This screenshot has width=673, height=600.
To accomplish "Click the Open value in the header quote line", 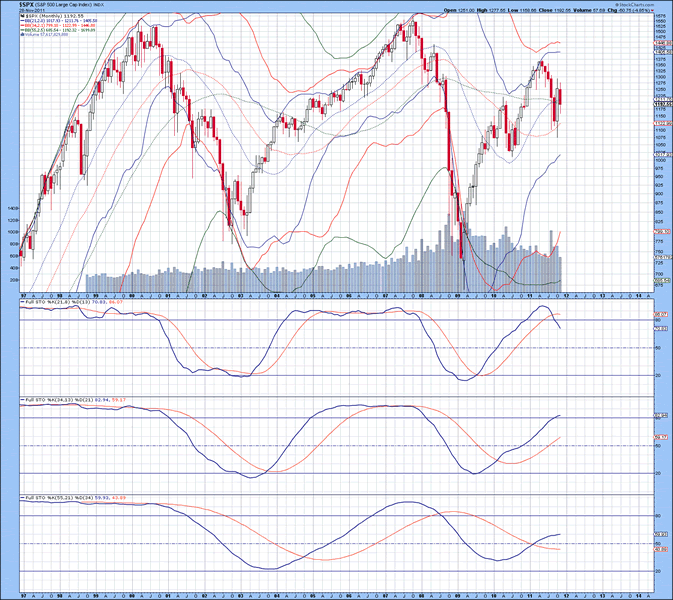I will [x=465, y=10].
